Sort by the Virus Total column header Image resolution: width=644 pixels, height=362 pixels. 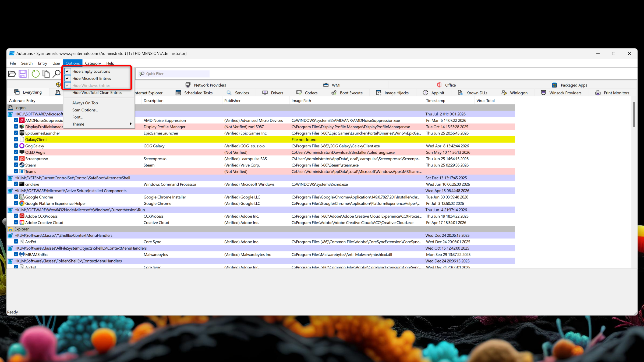pos(494,101)
